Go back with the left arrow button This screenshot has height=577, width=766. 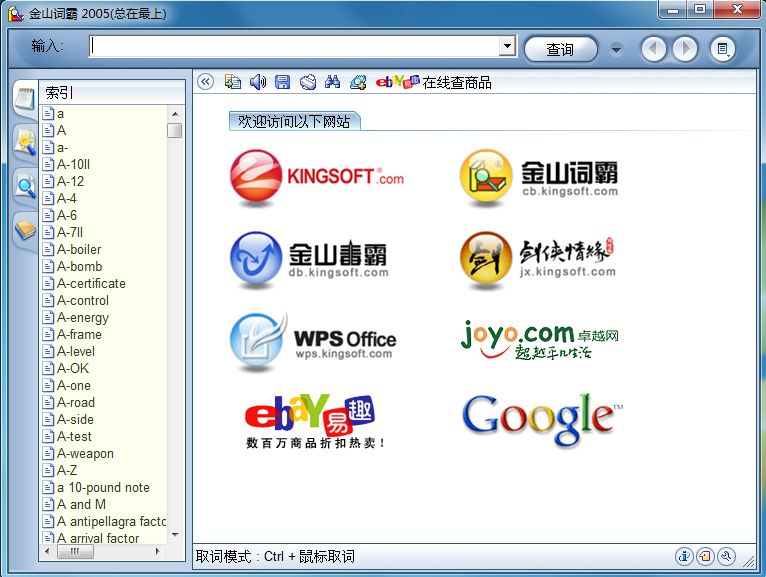654,49
